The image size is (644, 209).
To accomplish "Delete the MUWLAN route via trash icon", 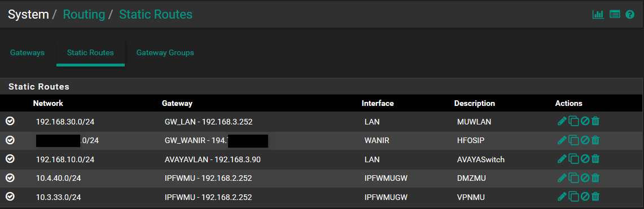I will (x=595, y=121).
